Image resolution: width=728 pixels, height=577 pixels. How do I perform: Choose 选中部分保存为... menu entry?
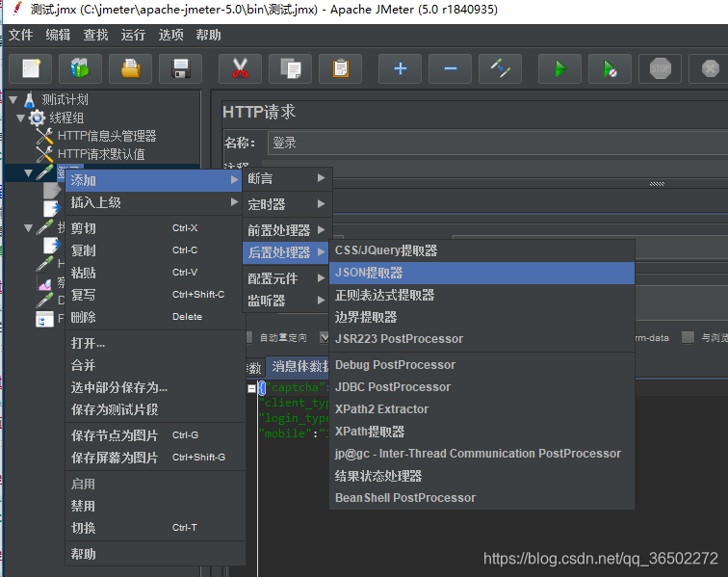[x=154, y=387]
